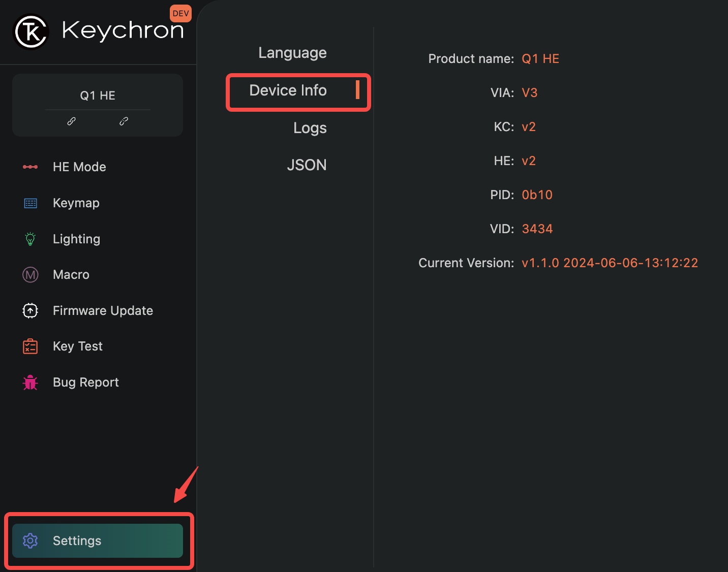The width and height of the screenshot is (728, 572).
Task: Click the HE label in device info
Action: [504, 161]
